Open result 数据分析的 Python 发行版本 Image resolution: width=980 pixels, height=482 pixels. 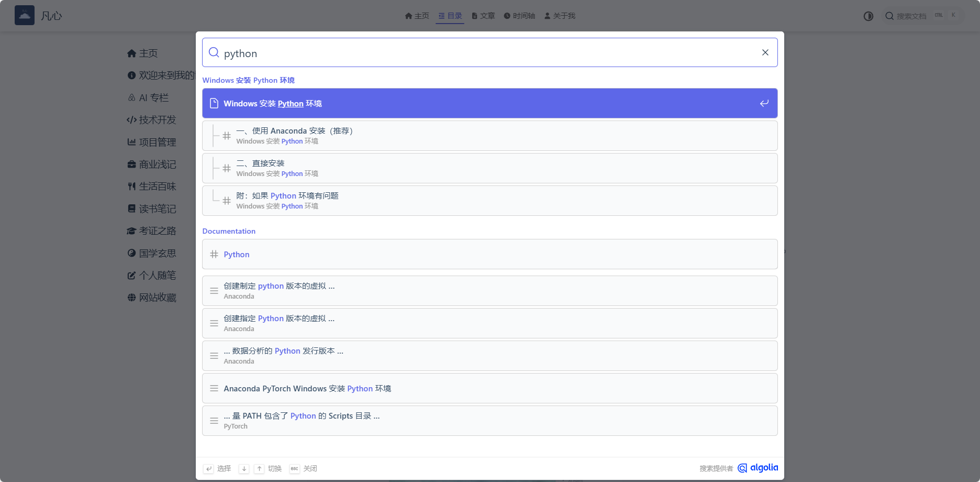(490, 356)
